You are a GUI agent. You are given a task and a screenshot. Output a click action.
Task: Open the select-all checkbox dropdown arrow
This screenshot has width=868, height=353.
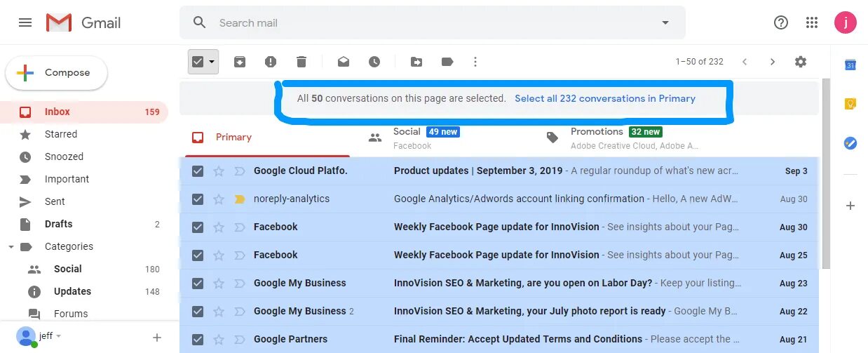212,62
